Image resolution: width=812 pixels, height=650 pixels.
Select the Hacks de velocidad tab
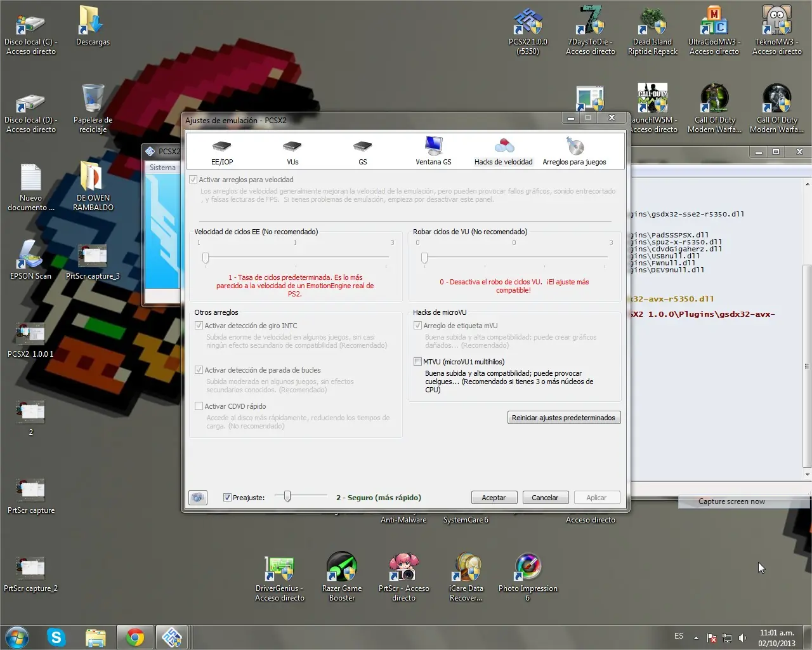[504, 152]
